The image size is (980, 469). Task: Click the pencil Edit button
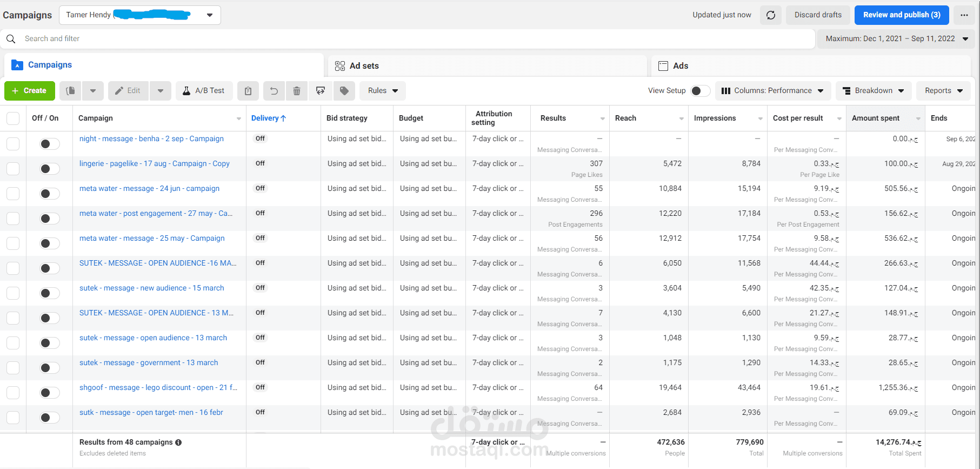(128, 91)
